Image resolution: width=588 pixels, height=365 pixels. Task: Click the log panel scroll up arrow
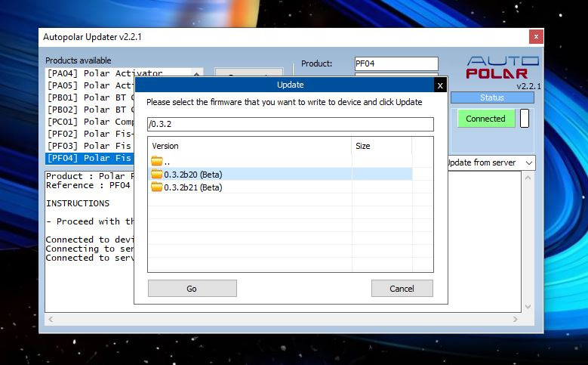(528, 178)
